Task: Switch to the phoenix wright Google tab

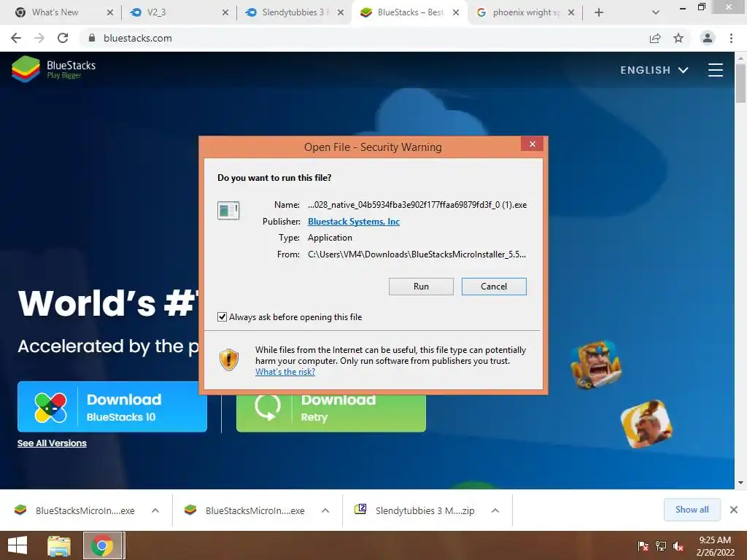Action: (525, 12)
